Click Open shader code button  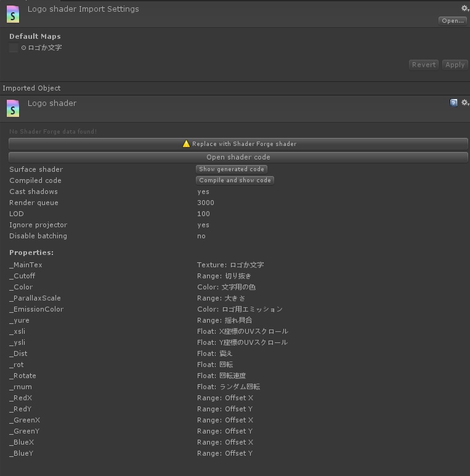click(238, 157)
